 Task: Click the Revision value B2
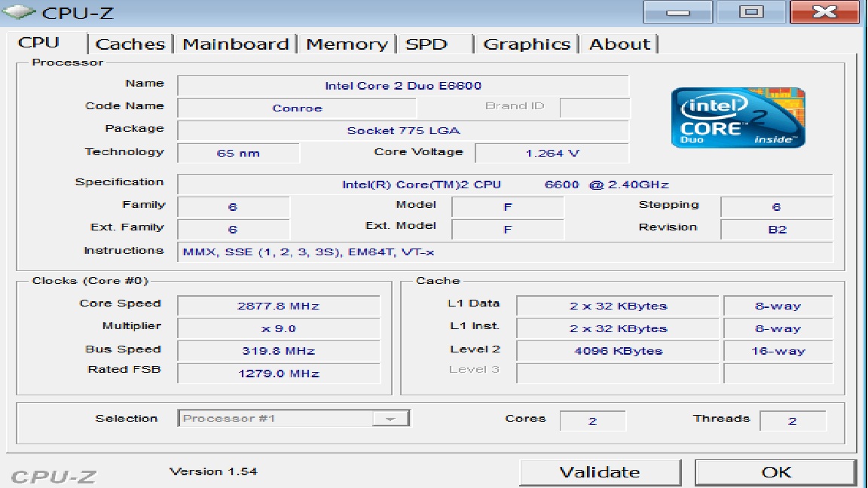click(777, 230)
